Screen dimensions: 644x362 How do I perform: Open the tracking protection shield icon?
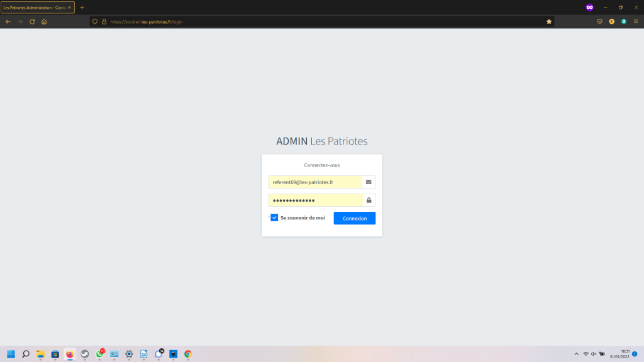click(x=95, y=21)
